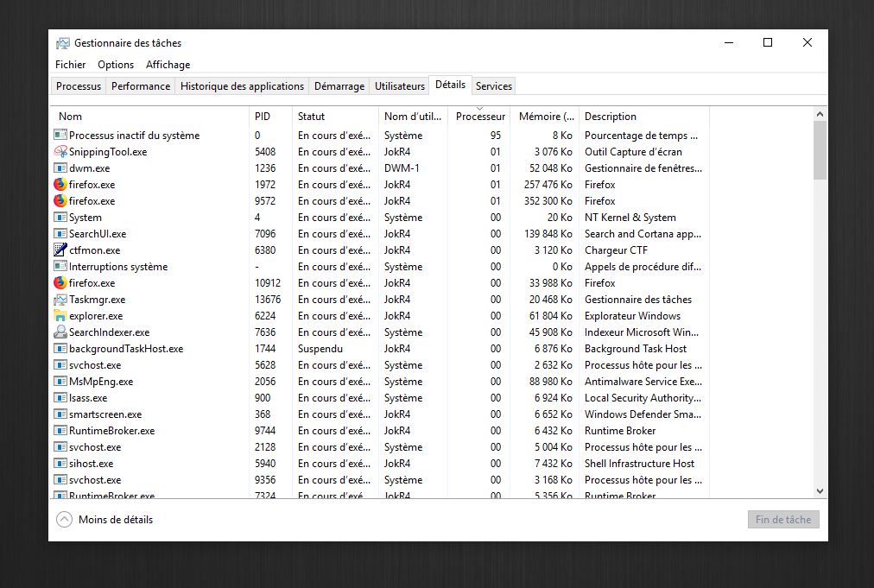Click the SearchUI.exe process icon

60,233
